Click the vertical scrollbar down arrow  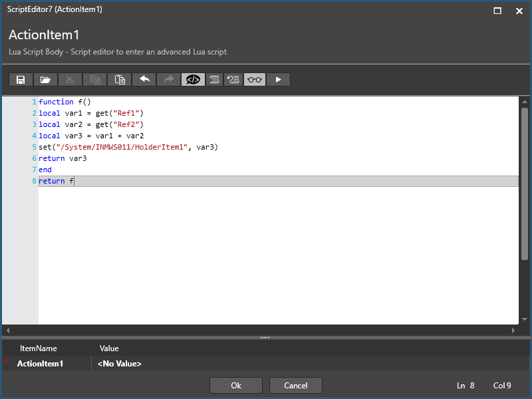point(525,319)
